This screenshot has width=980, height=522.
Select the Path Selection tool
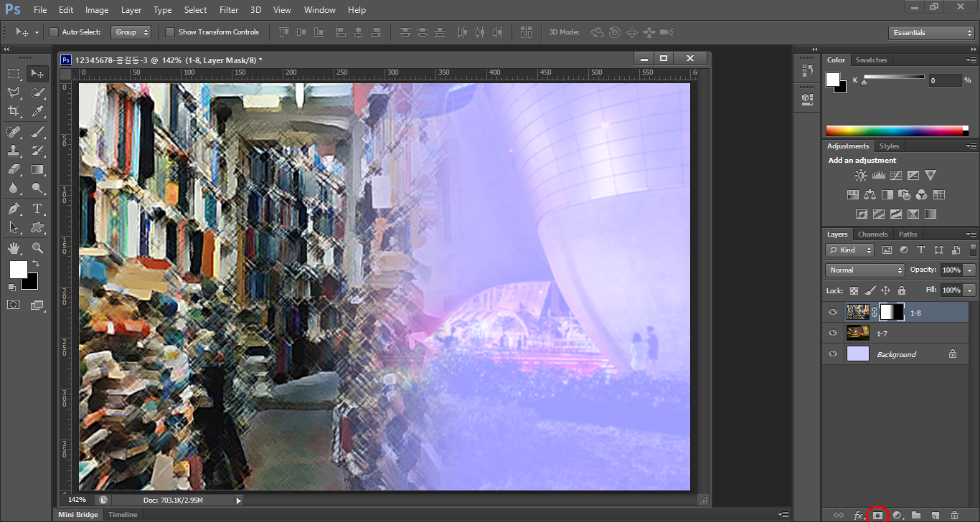pos(14,227)
